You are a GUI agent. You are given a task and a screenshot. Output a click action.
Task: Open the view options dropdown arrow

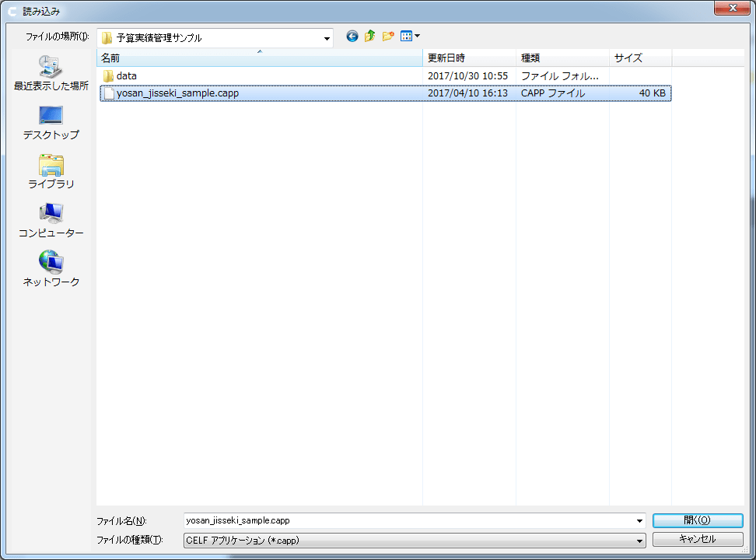(418, 37)
